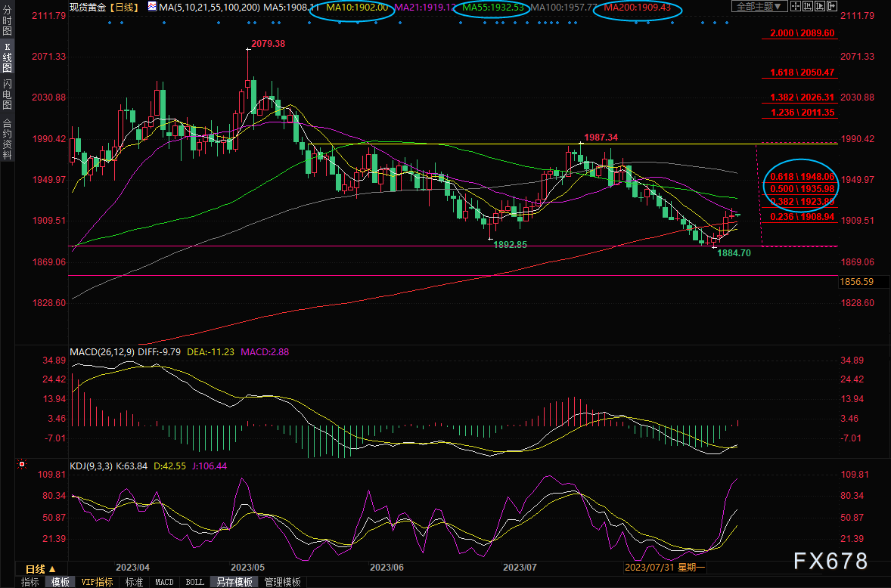Screen dimensions: 891x588
Task: Select the 指标 bottom tab
Action: click(x=30, y=582)
